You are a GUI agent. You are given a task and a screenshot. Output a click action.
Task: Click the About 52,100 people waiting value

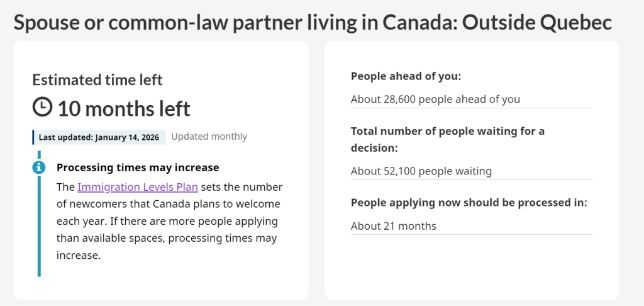(x=421, y=171)
